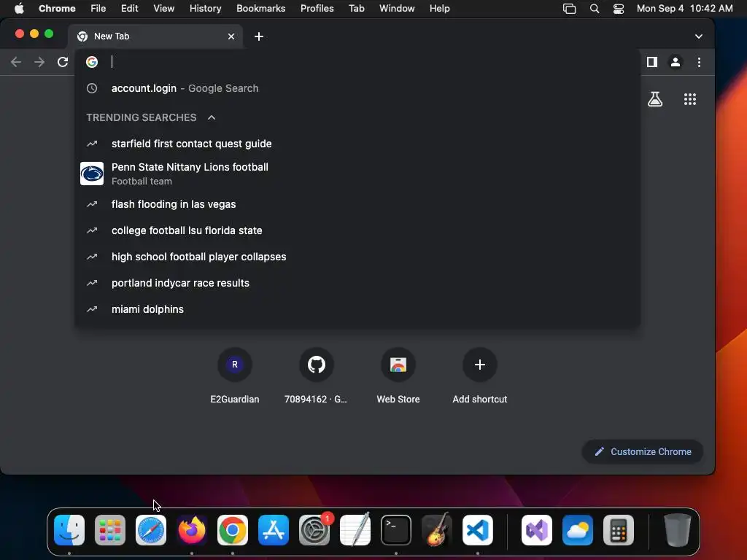Viewport: 747px width, 560px height.
Task: Open the Help menu
Action: click(440, 8)
